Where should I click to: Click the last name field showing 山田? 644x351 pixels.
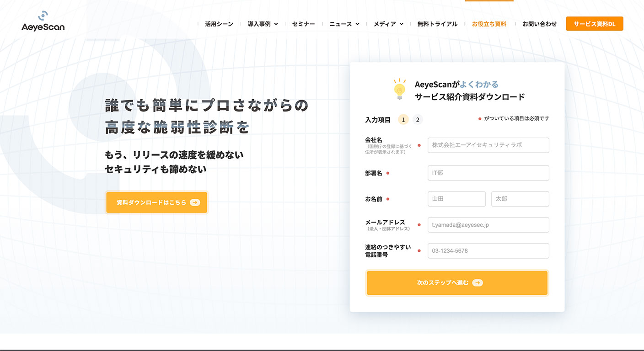456,199
